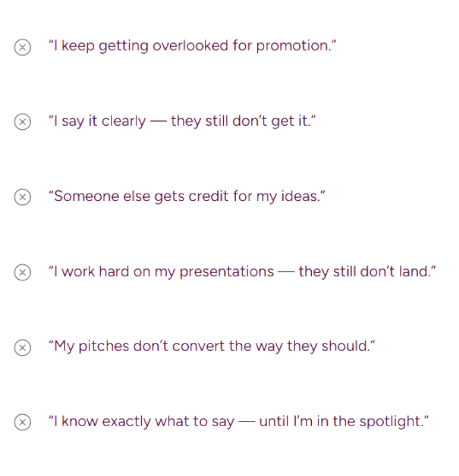This screenshot has width=459, height=476.
Task: Click the word 'land' in the presentations quote
Action: pos(415,272)
